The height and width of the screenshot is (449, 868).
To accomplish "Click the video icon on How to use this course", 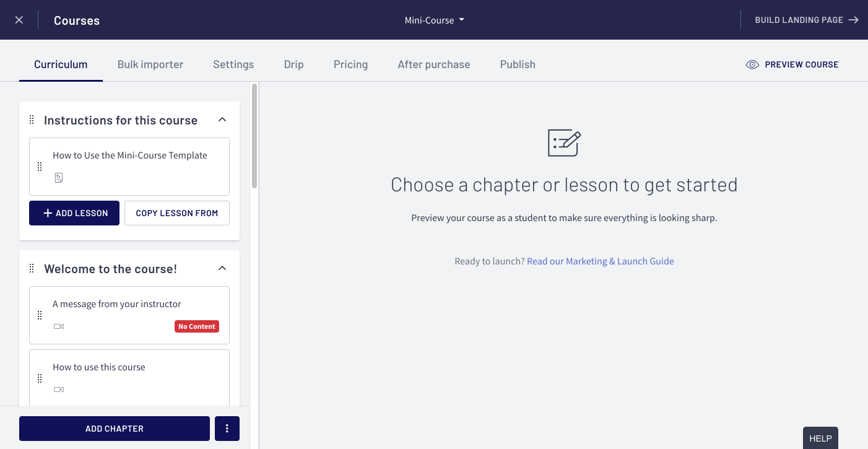I will (59, 390).
